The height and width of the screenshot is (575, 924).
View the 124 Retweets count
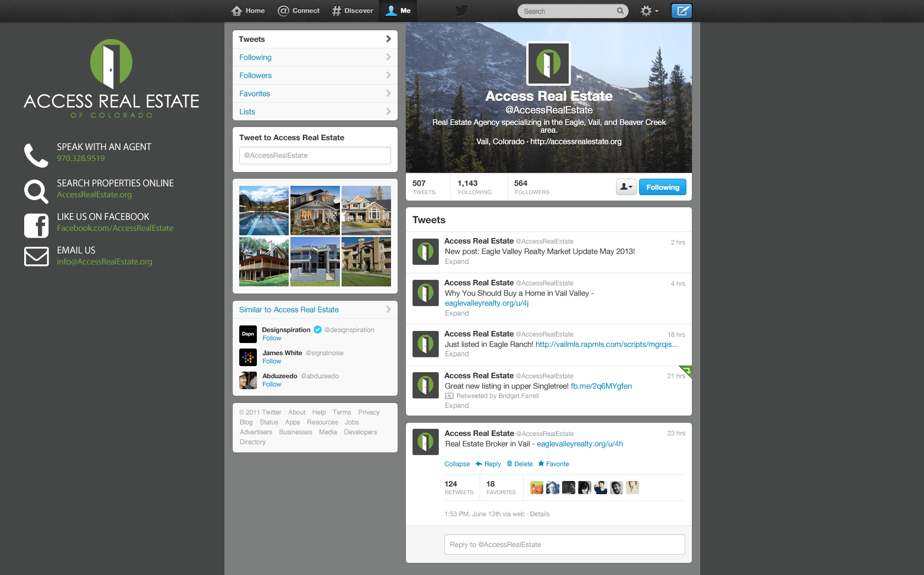[459, 488]
